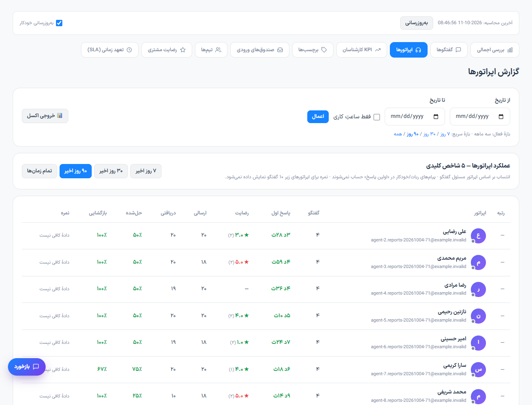This screenshot has width=532, height=405.
Task: Select the ۳۰ روز اخیر period button
Action: tap(111, 171)
